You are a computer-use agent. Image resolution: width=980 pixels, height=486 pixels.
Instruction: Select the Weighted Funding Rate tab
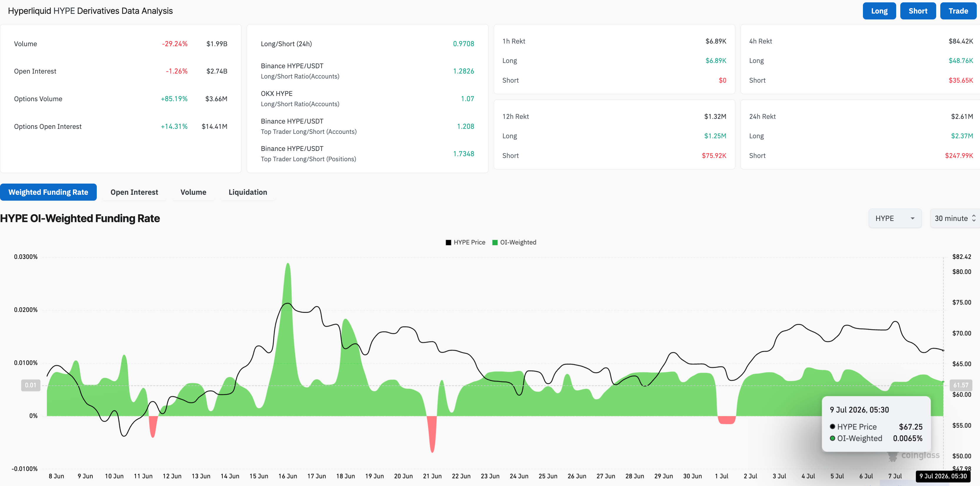(48, 192)
